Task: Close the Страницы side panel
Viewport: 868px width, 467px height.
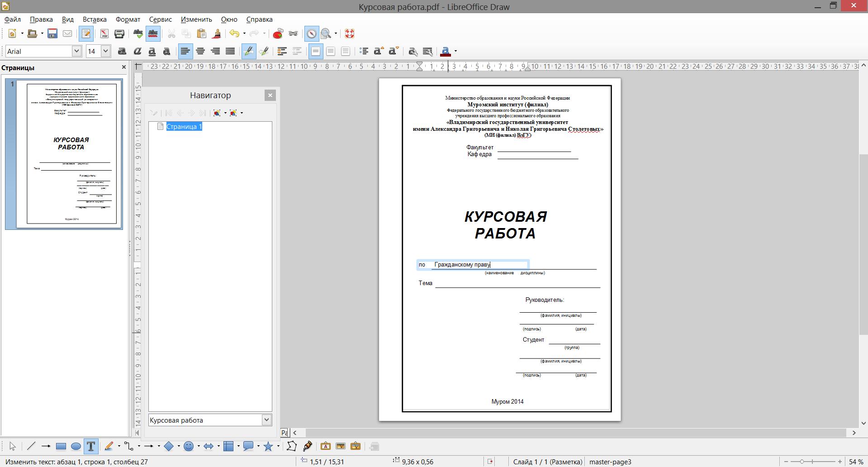Action: point(124,67)
